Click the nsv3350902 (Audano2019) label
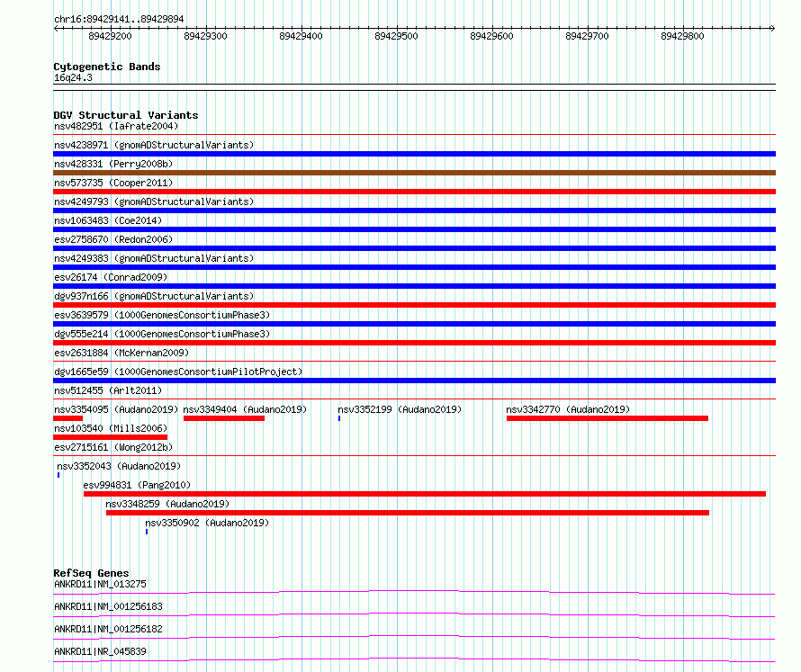The image size is (801, 672). coord(207,523)
